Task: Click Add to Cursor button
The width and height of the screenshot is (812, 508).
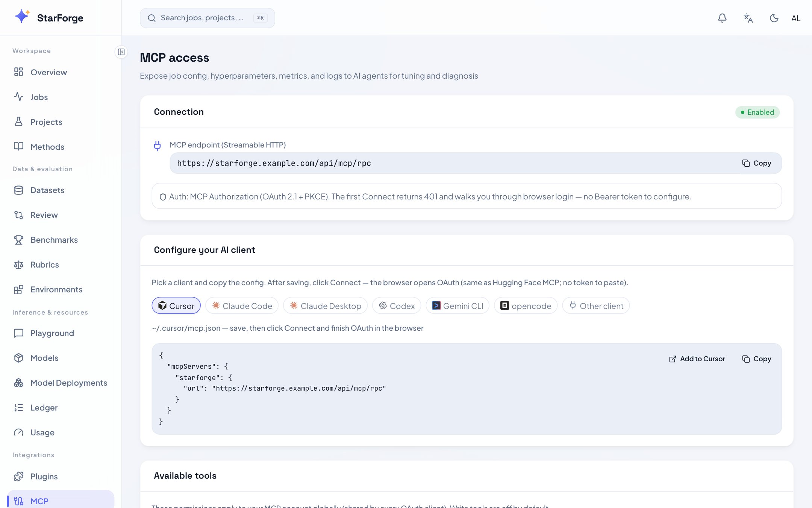Action: click(697, 359)
